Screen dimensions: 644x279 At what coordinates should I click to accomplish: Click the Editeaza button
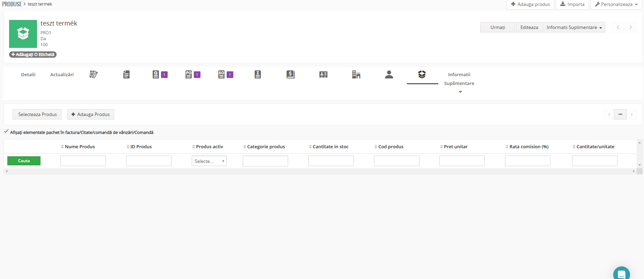[529, 27]
